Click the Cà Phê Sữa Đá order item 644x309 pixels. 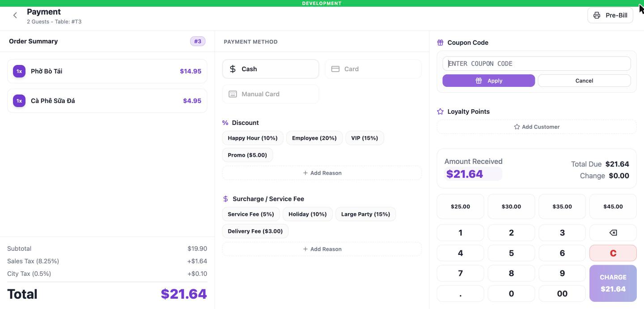pos(107,101)
